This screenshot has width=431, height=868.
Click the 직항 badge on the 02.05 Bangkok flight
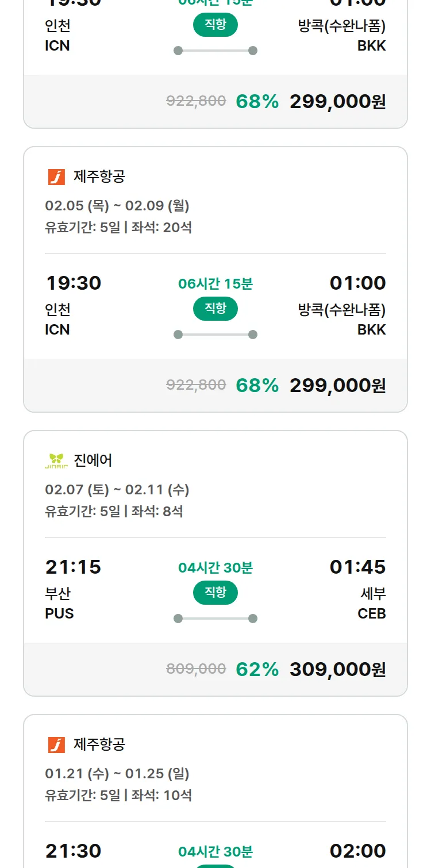click(215, 309)
